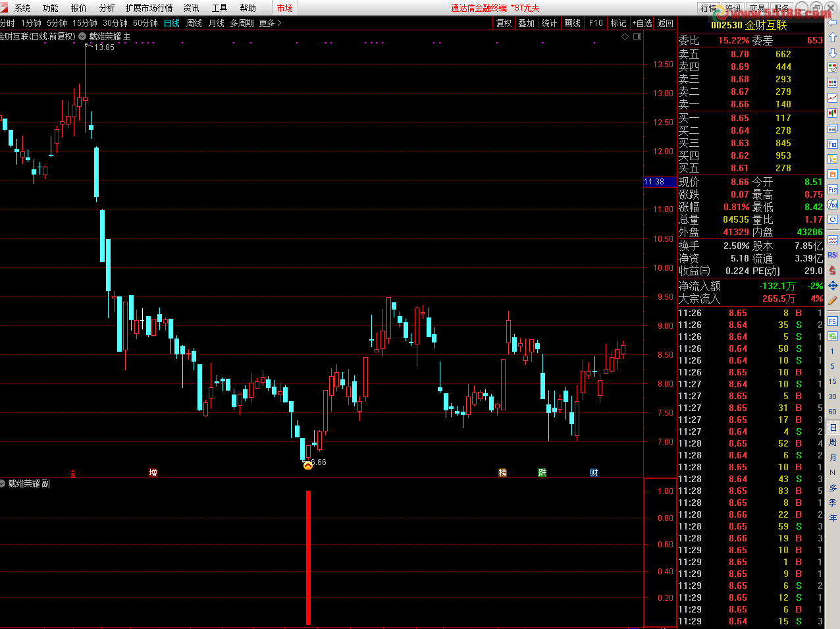Open the news document sidebar icon
This screenshot has width=840, height=629.
(833, 67)
